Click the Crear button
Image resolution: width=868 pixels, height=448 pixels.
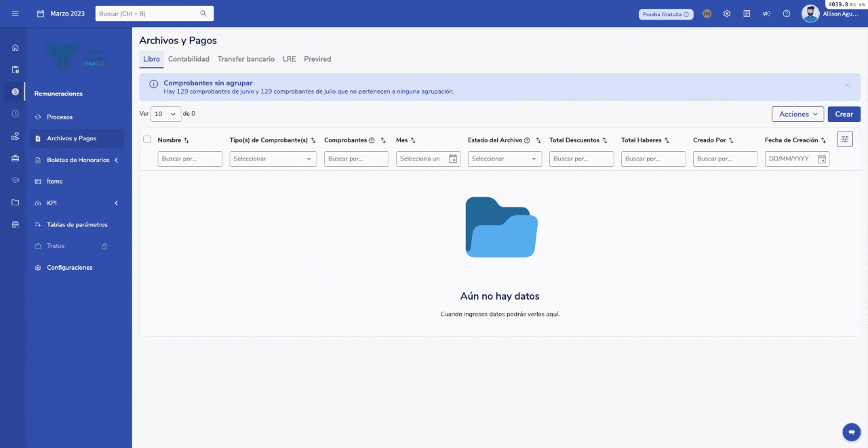844,114
